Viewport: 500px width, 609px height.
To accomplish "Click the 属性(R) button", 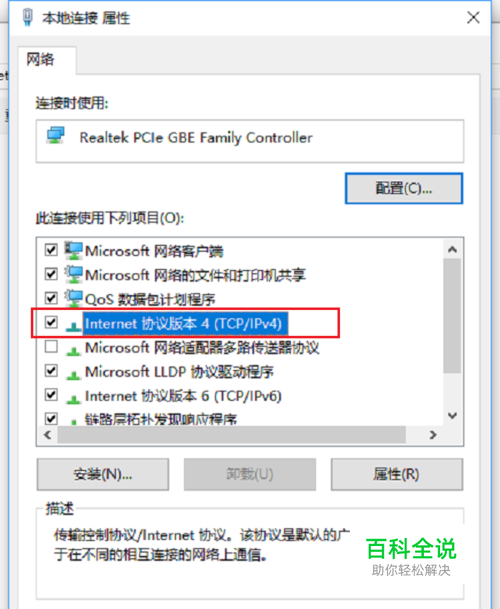I will coord(397,474).
